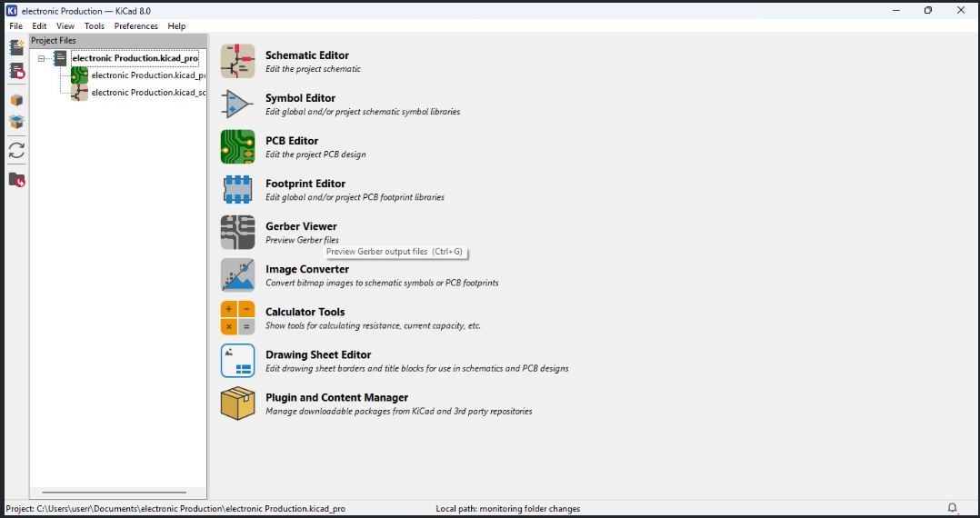This screenshot has height=518, width=980.
Task: Click 'Edit global and/or project schematic symbol' text
Action: [x=363, y=112]
